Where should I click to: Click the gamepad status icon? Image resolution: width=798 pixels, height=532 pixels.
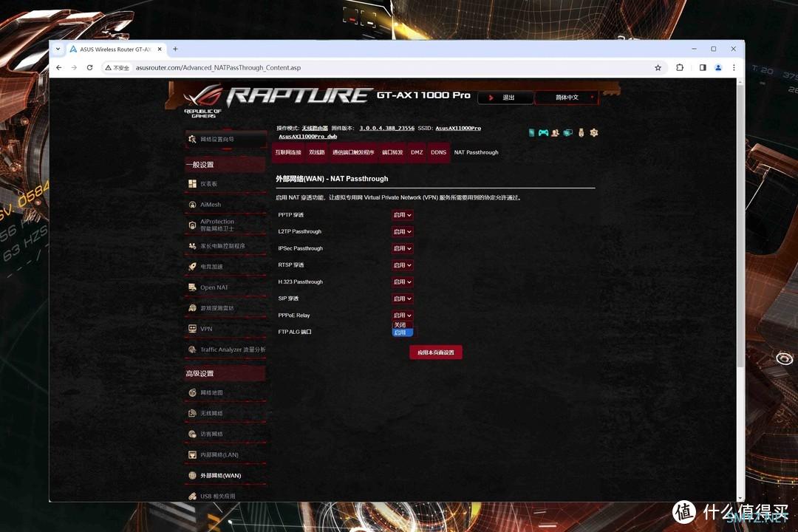point(544,133)
